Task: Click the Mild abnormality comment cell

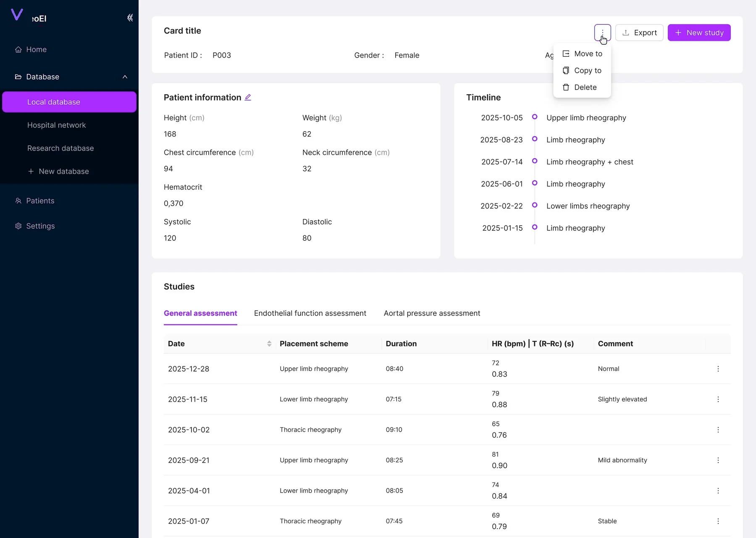Action: coord(622,460)
